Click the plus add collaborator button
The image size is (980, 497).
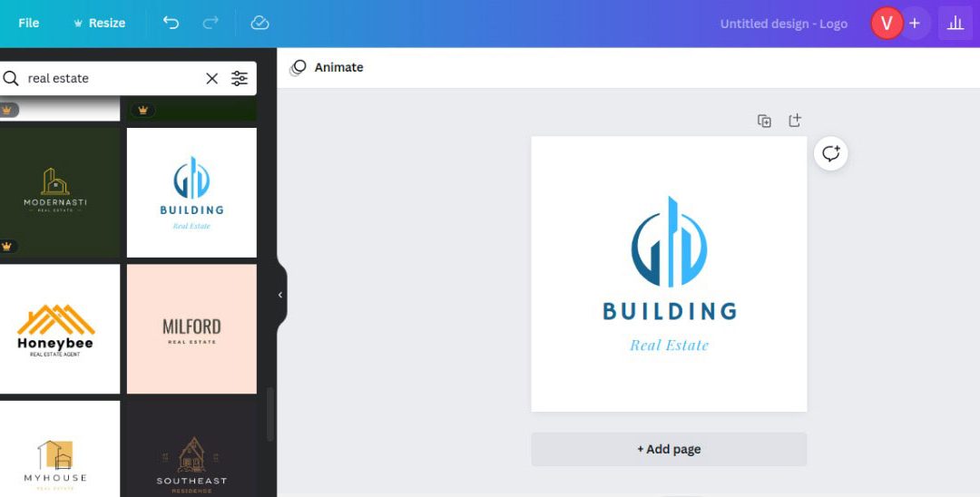pos(915,24)
